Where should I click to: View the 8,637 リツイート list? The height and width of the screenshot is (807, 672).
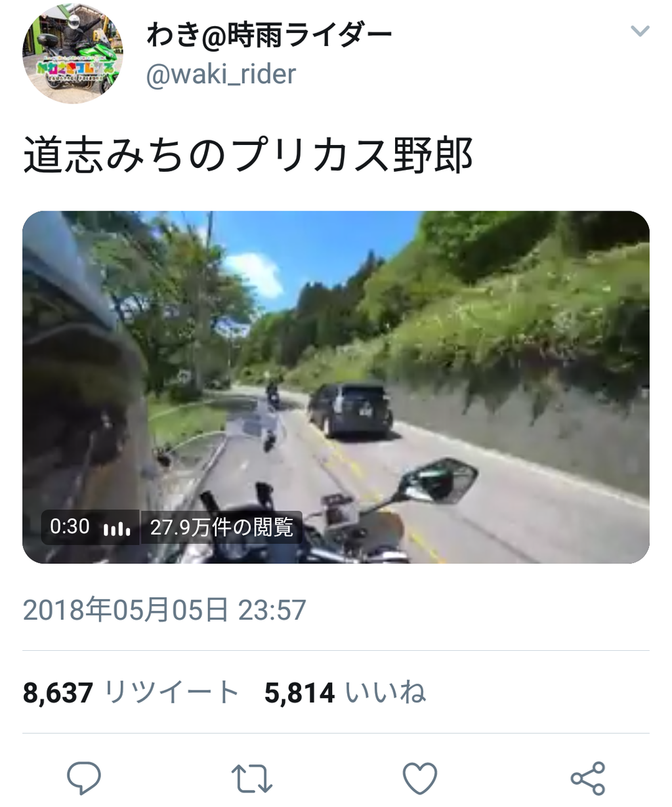pyautogui.click(x=131, y=693)
